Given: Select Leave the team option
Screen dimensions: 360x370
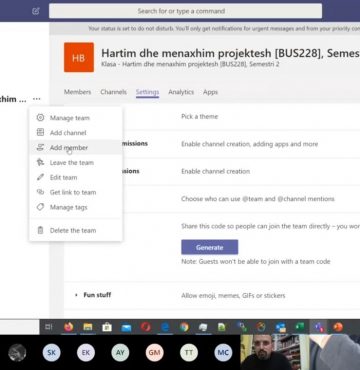Looking at the screenshot, I should pyautogui.click(x=76, y=162).
